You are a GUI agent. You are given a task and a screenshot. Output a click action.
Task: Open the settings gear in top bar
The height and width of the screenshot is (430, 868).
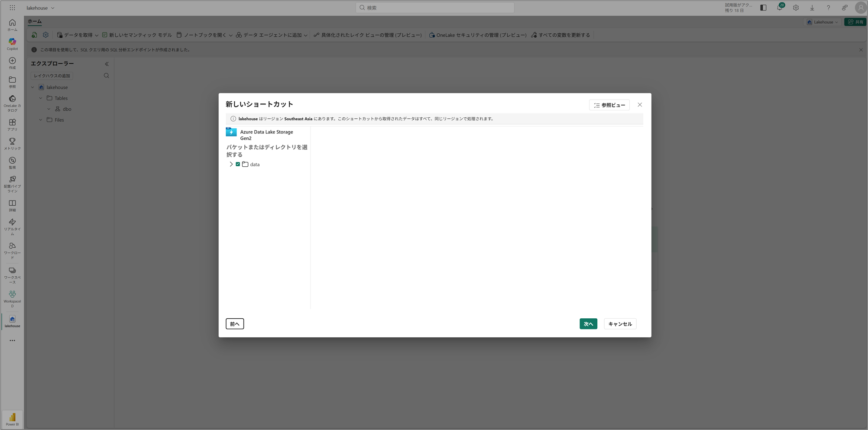tap(796, 8)
